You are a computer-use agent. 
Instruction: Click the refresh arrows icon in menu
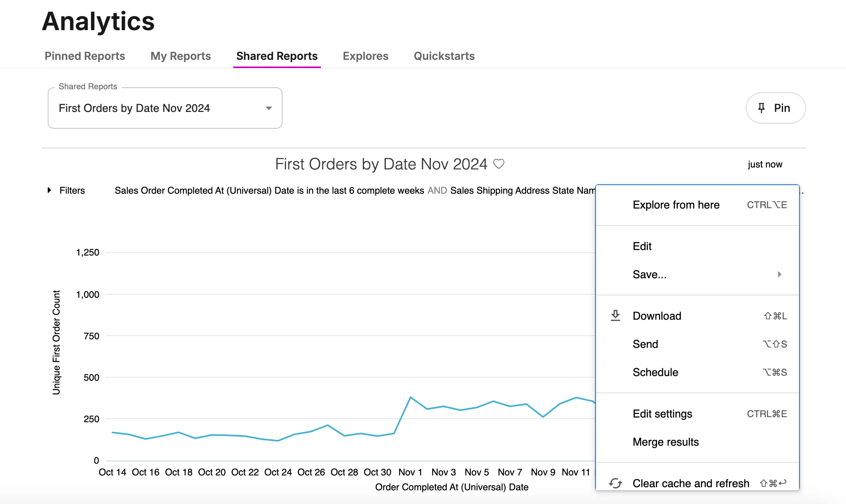click(x=616, y=483)
